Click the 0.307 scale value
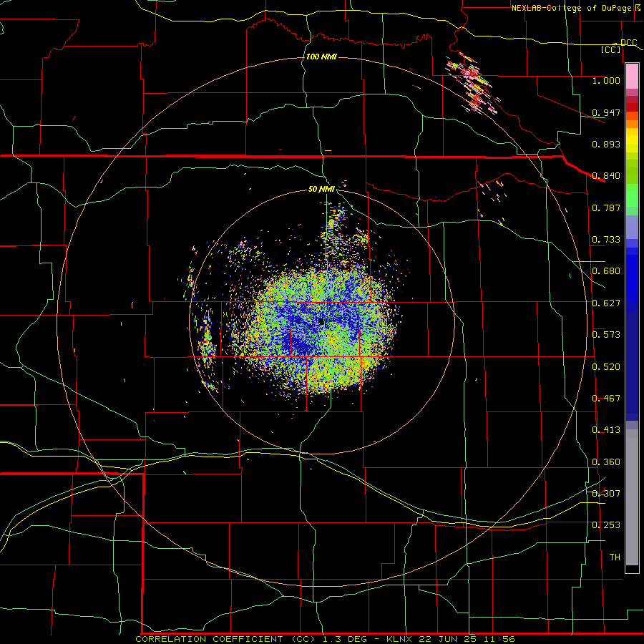The image size is (644, 644). [x=606, y=493]
